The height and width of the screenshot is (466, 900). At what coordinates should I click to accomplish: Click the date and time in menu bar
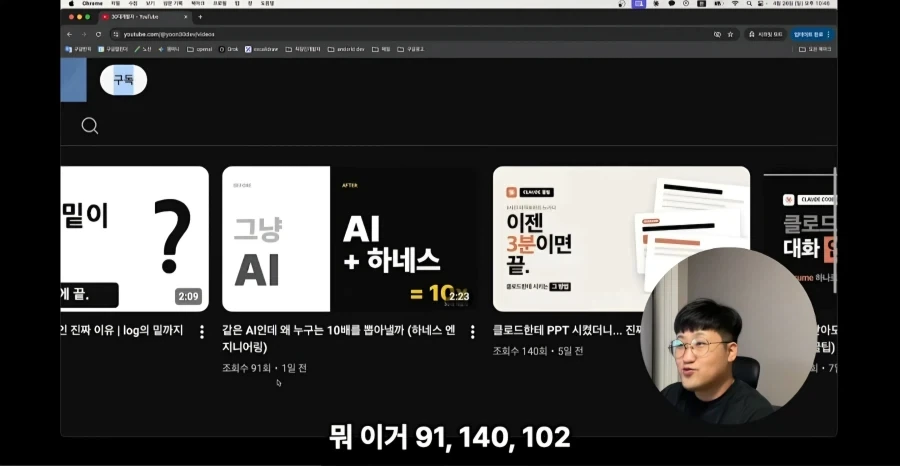point(801,3)
